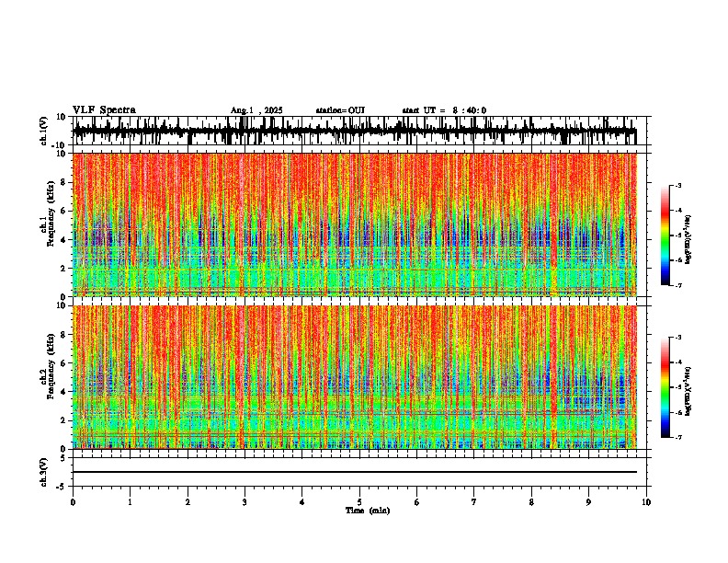Click the 'VLF Spectra' title text
This screenshot has height=563, width=728.
point(104,110)
